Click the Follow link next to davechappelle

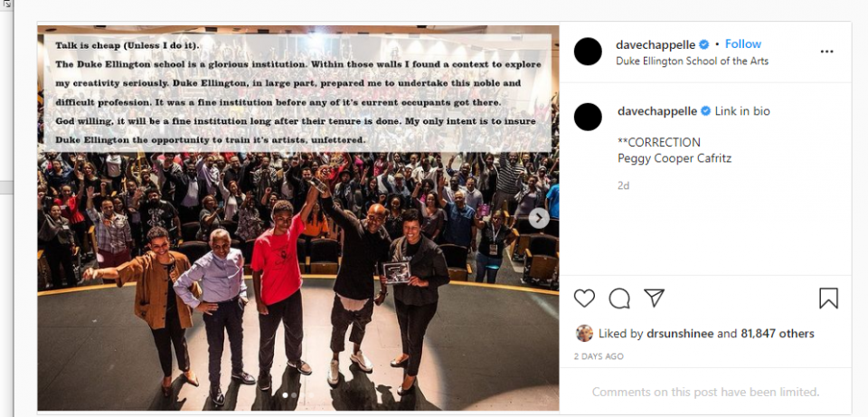pyautogui.click(x=743, y=43)
